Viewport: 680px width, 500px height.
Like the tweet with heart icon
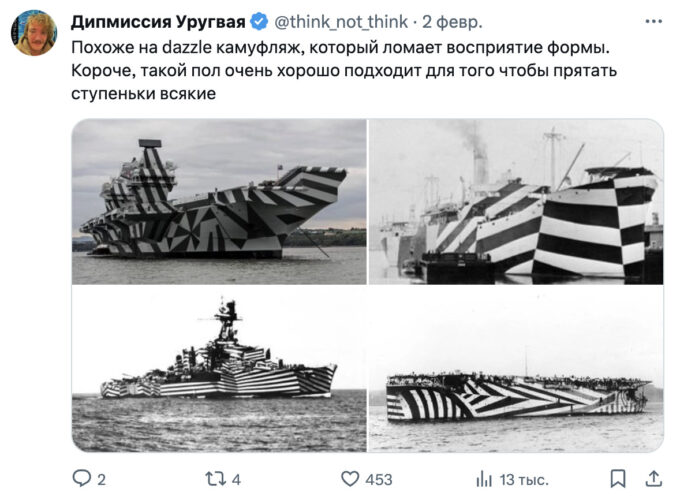[350, 479]
